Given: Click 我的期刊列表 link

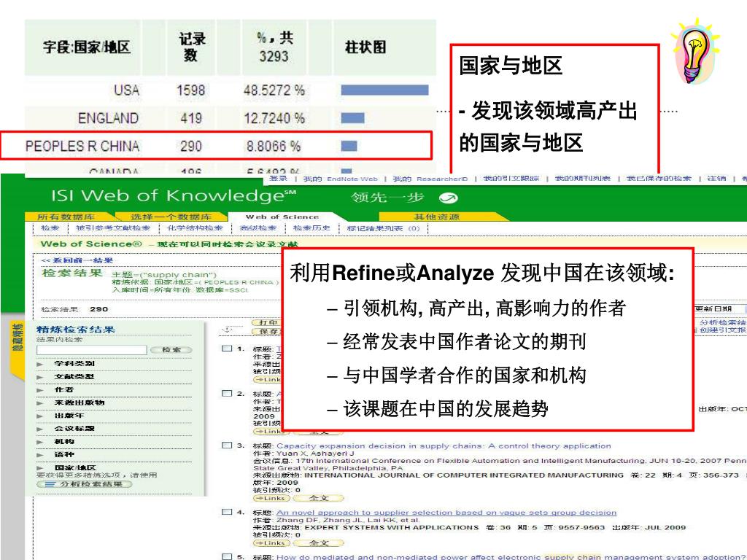Looking at the screenshot, I should click(583, 179).
